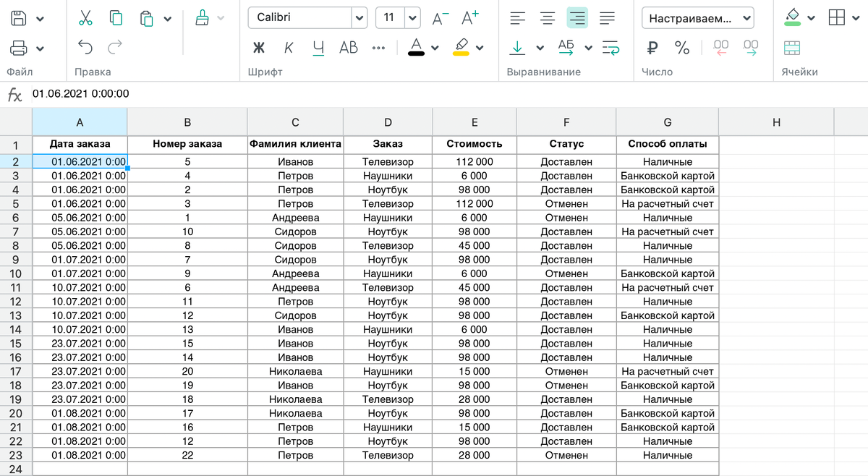
Task: Apply yellow highlight color marker
Action: pos(461,47)
